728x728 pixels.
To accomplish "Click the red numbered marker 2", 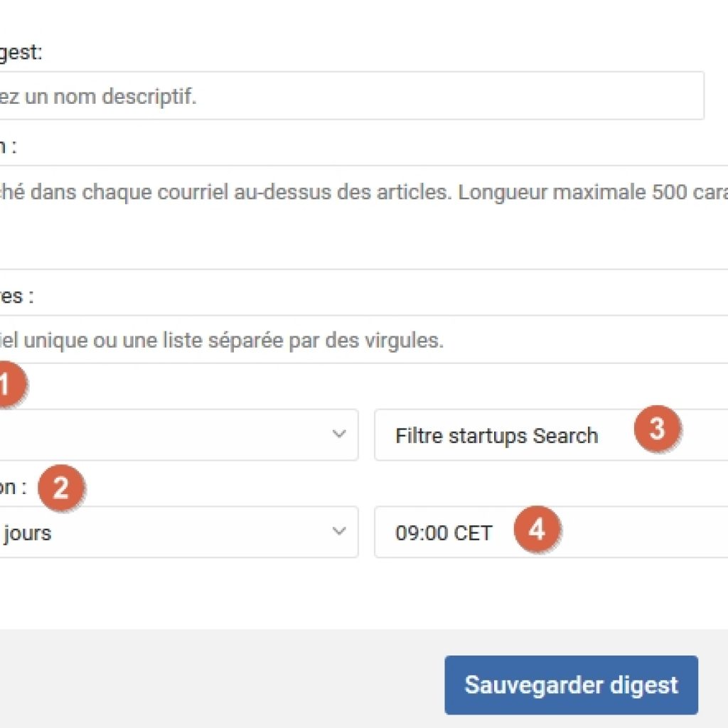I will click(x=61, y=488).
